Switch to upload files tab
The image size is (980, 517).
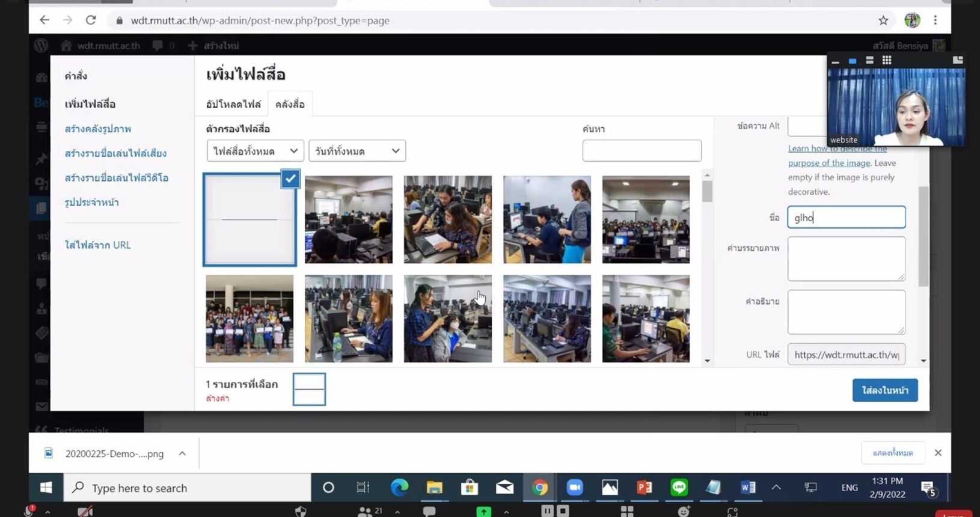[x=233, y=104]
